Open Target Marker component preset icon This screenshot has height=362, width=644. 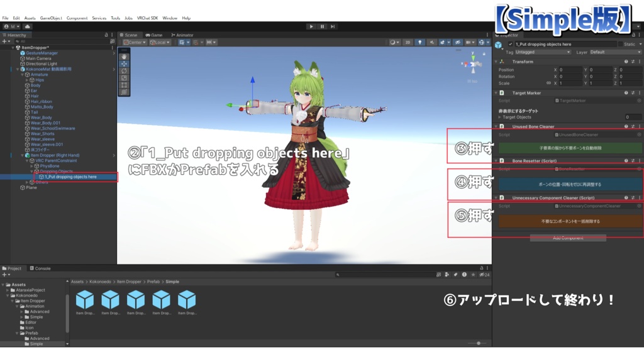tap(633, 93)
